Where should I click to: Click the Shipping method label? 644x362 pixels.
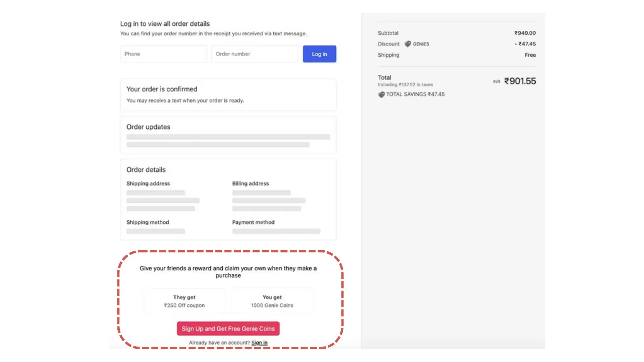point(148,222)
